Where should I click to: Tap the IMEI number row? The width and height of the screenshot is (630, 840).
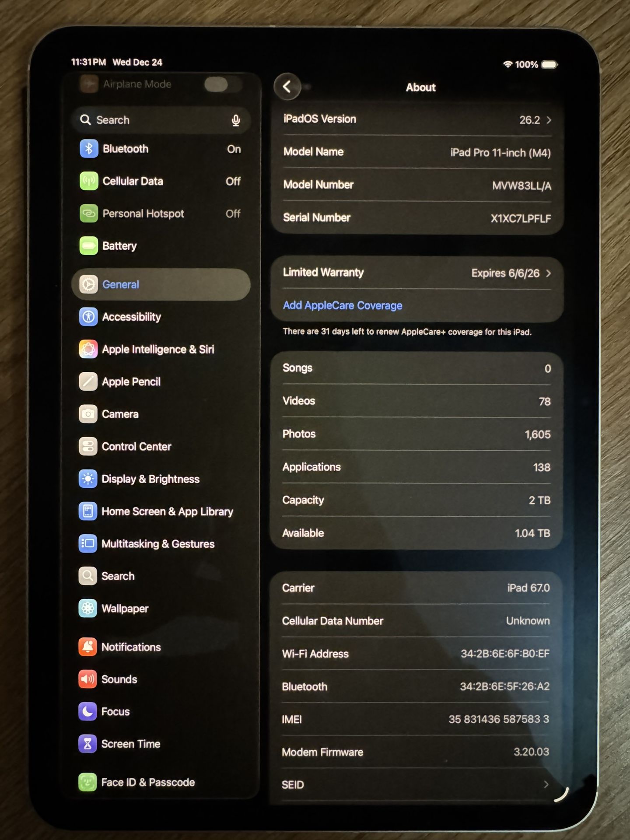416,719
